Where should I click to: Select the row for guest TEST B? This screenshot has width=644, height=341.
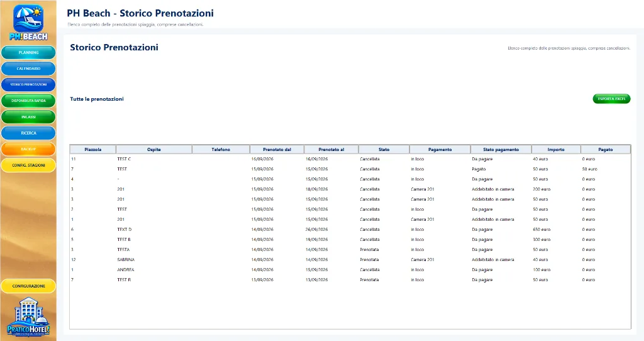350,240
